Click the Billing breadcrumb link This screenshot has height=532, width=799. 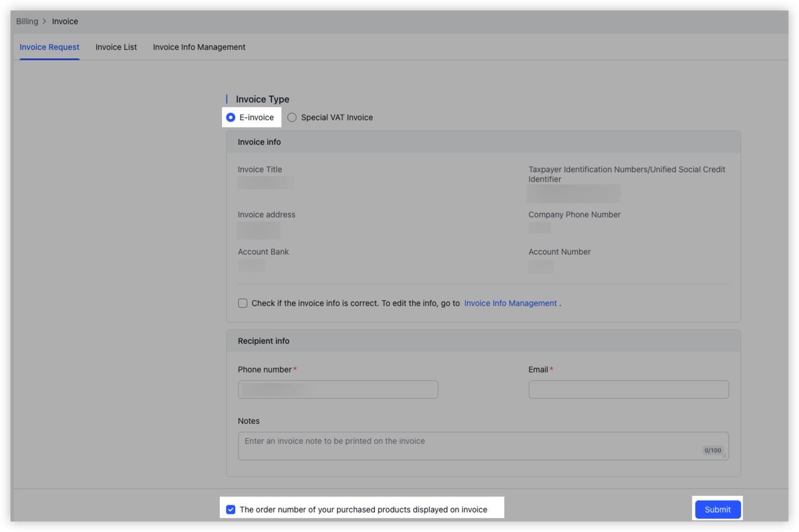point(27,21)
